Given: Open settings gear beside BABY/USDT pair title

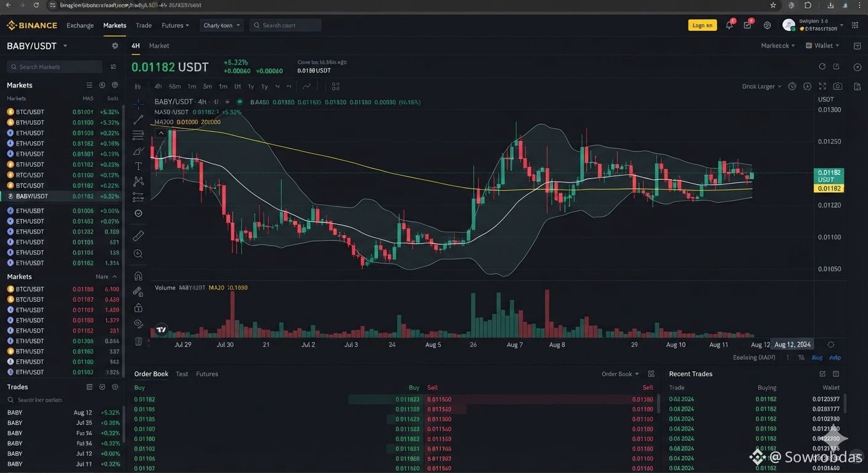Looking at the screenshot, I should 115,46.
